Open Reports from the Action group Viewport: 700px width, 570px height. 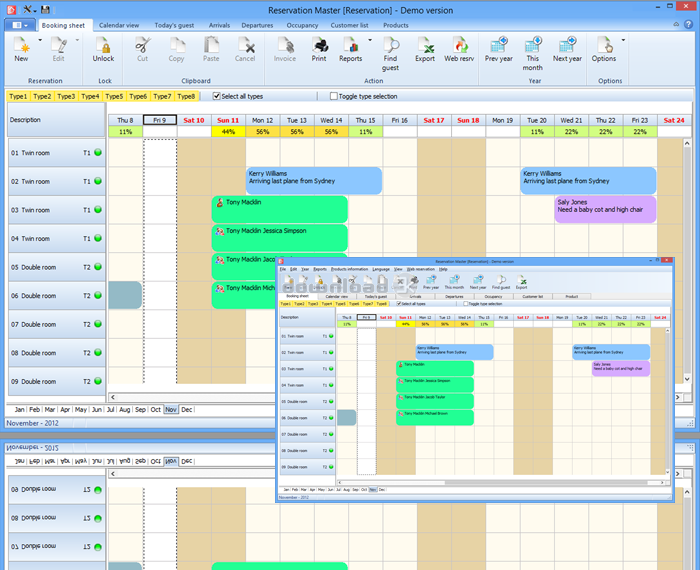[351, 46]
